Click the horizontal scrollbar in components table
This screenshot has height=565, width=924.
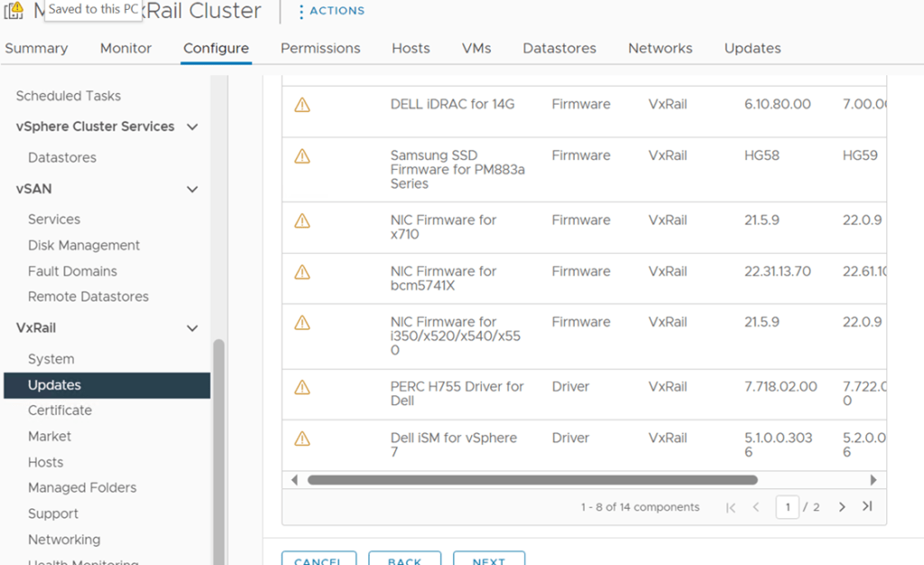click(532, 480)
